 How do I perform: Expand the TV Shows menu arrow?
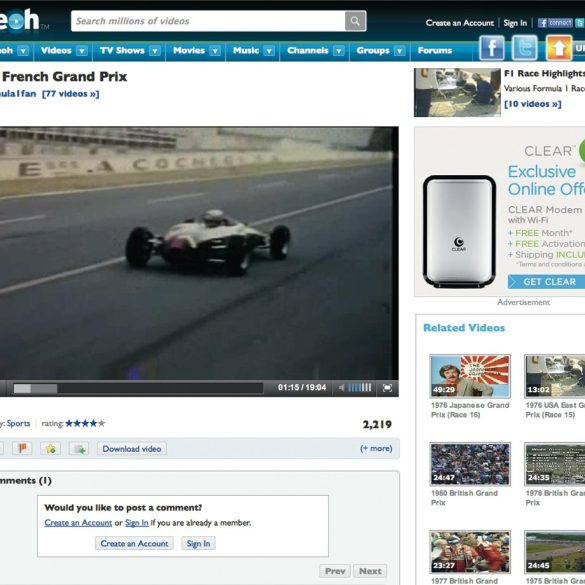155,51
